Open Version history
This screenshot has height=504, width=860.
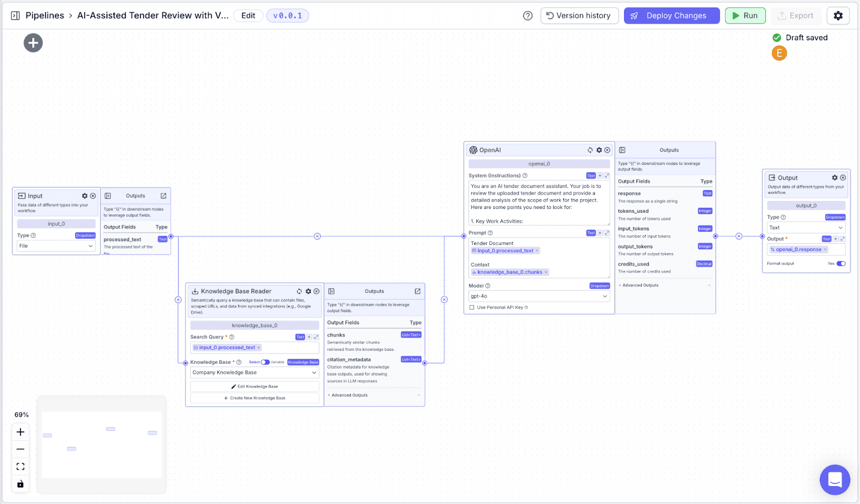coord(579,16)
